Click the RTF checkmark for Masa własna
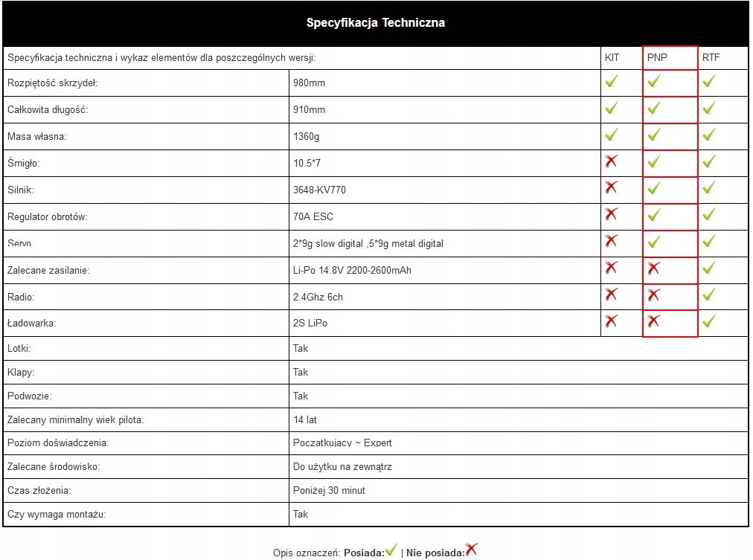This screenshot has height=560, width=753. 709,135
